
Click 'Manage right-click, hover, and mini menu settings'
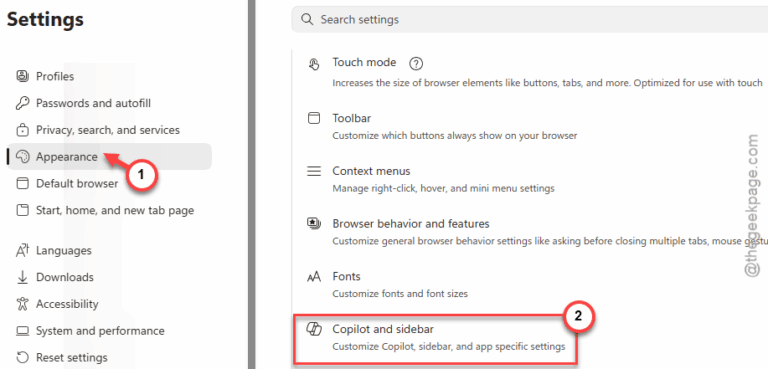point(443,188)
